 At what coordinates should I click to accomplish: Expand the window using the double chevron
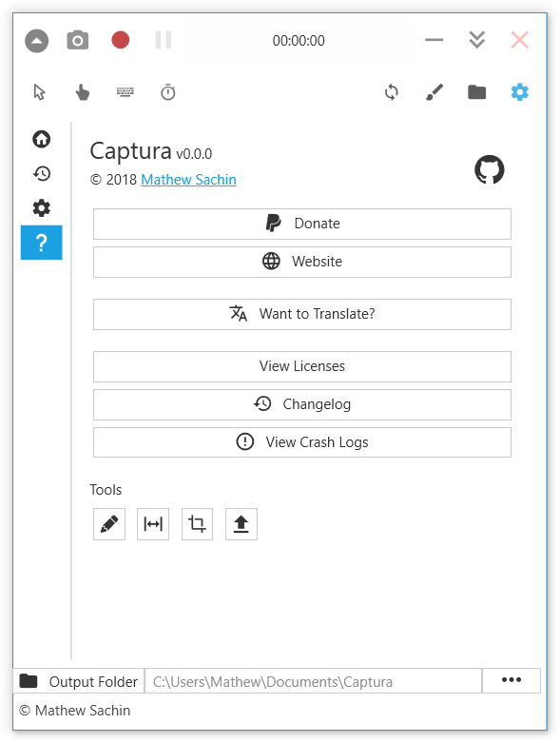[x=476, y=40]
